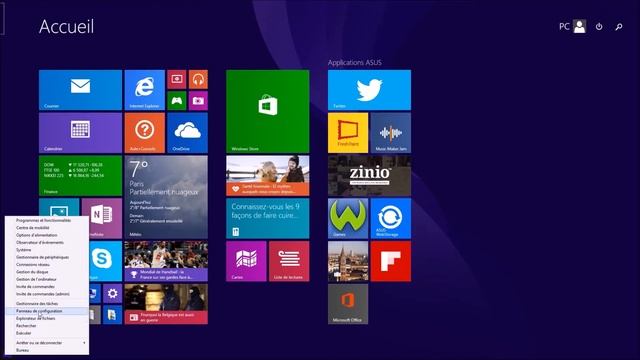The height and width of the screenshot is (360, 640).
Task: Launch the Twitter tile
Action: [369, 90]
